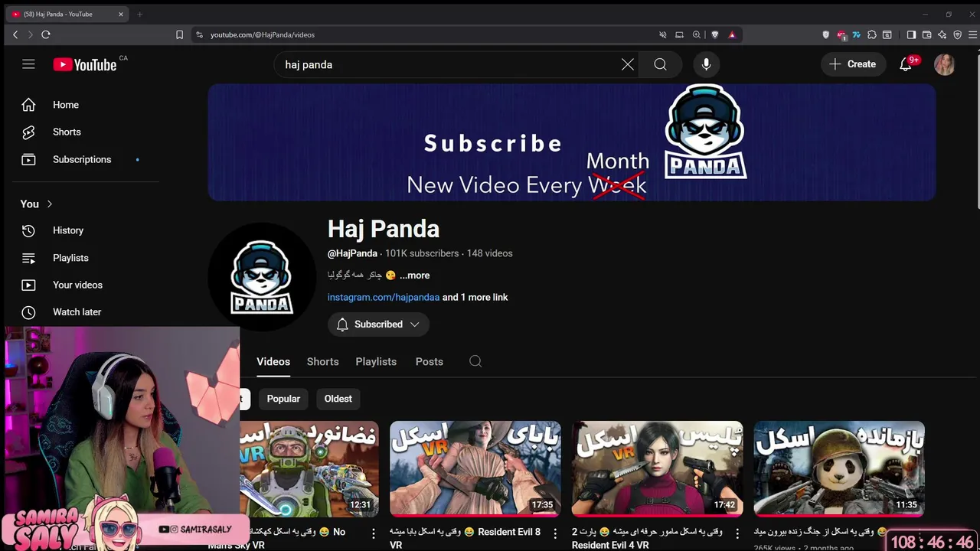Click the Resident Evil 8 video title

pos(465,538)
